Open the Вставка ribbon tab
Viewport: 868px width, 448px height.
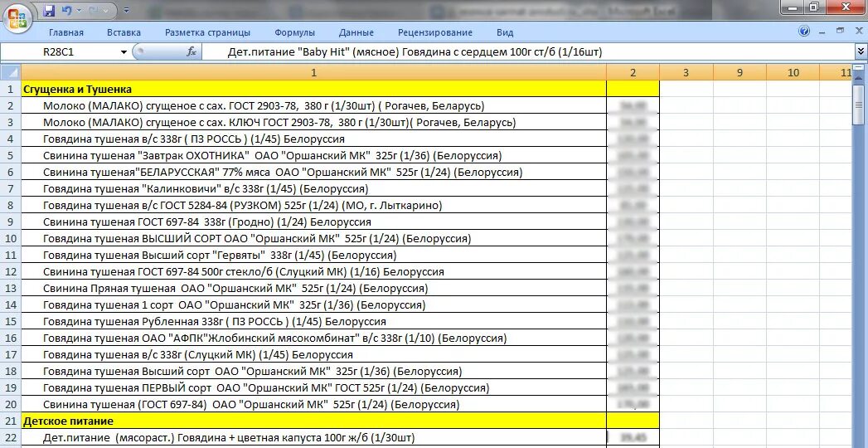click(x=124, y=32)
